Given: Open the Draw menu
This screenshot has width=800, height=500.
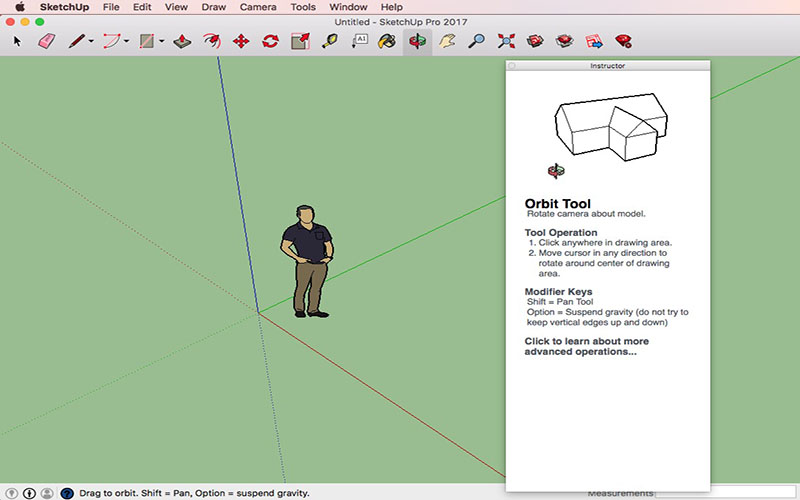Looking at the screenshot, I should (214, 7).
